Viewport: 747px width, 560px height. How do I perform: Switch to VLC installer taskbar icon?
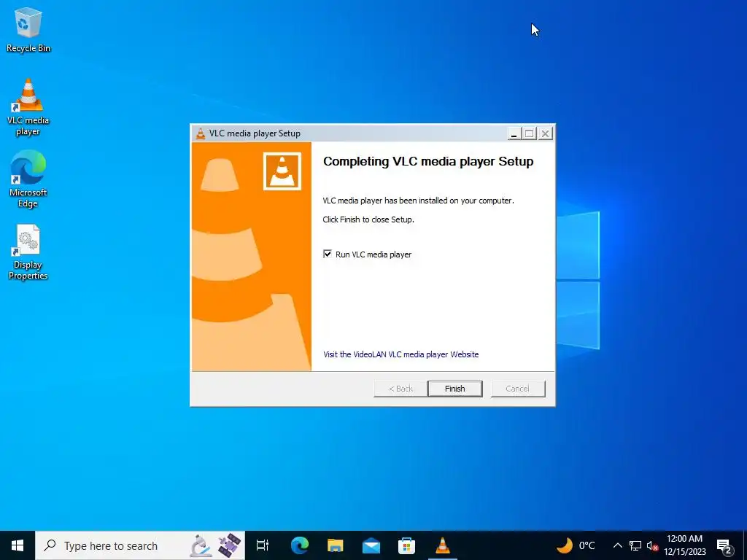click(x=443, y=545)
